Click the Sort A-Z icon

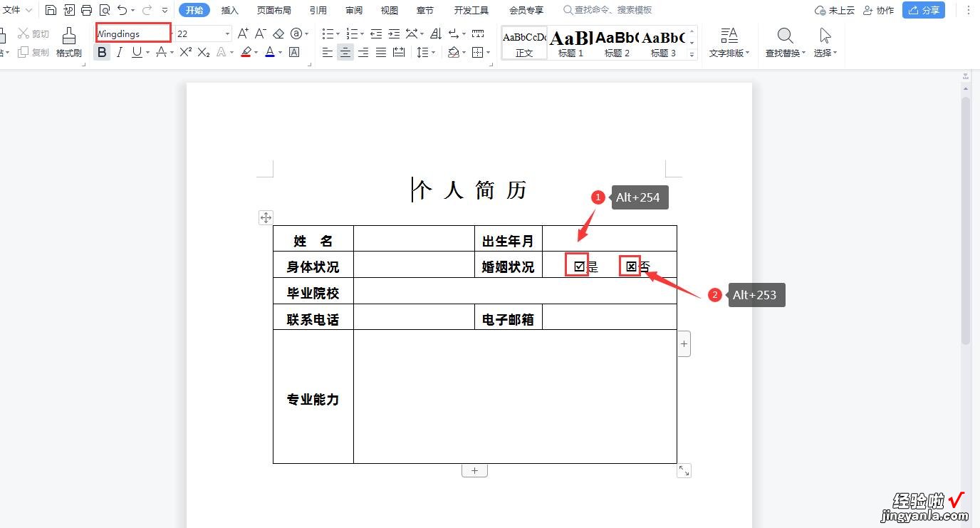click(436, 33)
